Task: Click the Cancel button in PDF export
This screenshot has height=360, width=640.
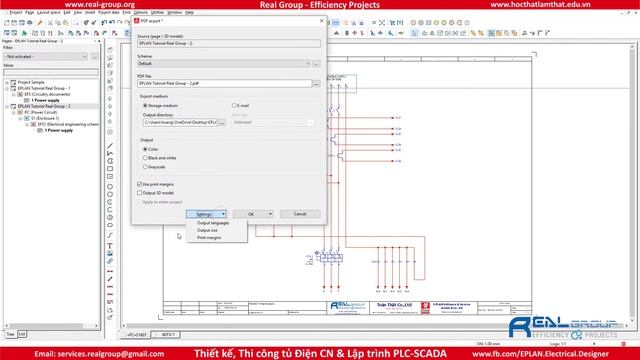Action: [300, 214]
